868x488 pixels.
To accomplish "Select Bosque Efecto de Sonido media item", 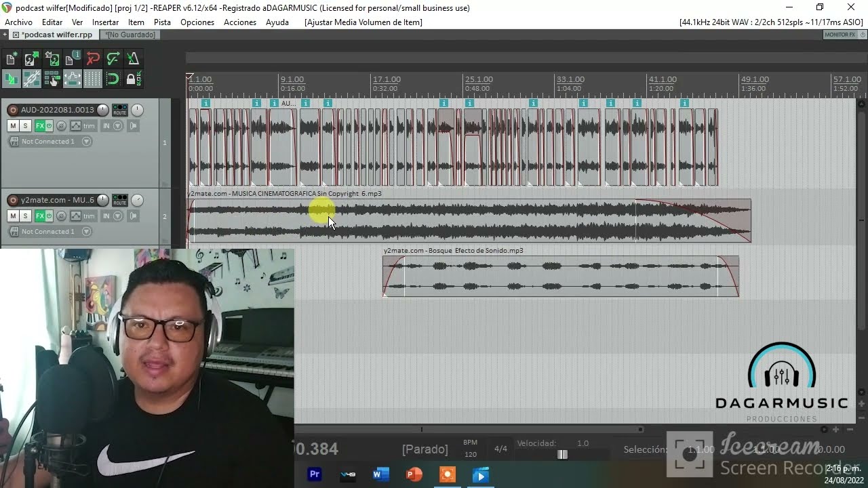I will (x=561, y=276).
